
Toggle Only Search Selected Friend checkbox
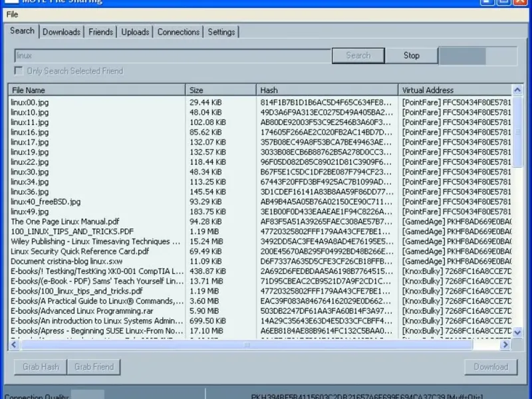[x=19, y=71]
